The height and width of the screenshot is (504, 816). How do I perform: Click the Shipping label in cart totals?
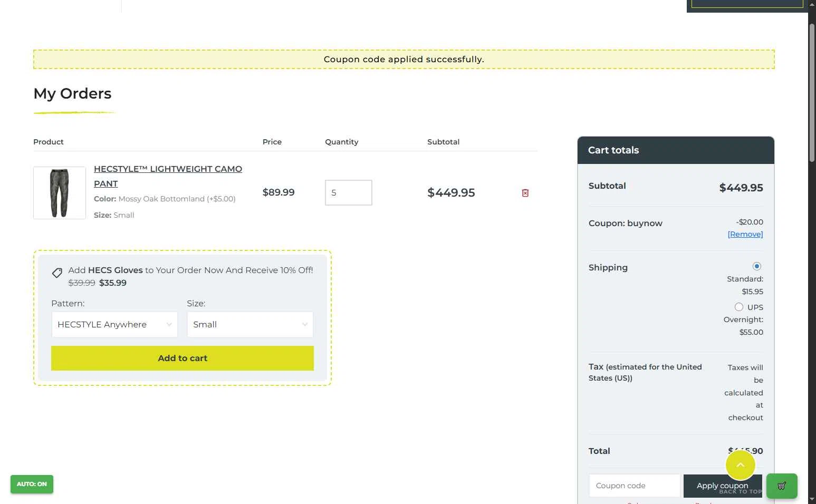608,267
